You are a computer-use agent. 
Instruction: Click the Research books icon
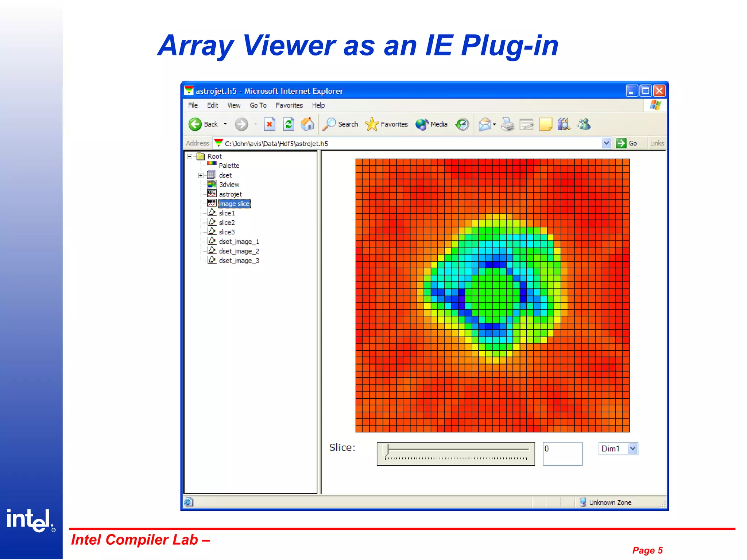point(564,124)
